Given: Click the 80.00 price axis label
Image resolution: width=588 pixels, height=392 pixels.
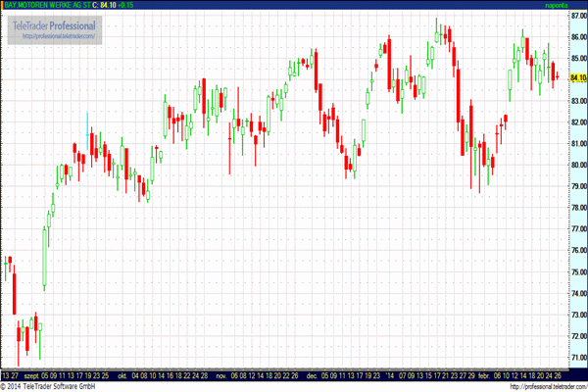Looking at the screenshot, I should (579, 165).
